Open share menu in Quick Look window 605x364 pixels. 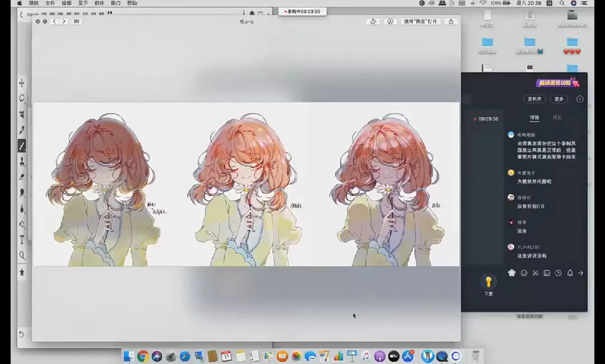tap(451, 22)
